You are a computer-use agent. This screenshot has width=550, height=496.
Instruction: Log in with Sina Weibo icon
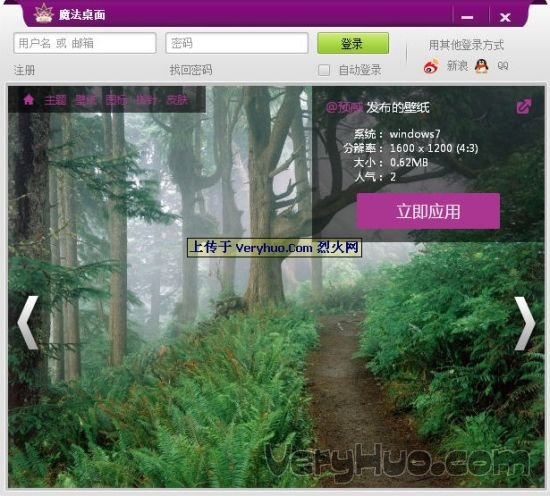pyautogui.click(x=431, y=66)
